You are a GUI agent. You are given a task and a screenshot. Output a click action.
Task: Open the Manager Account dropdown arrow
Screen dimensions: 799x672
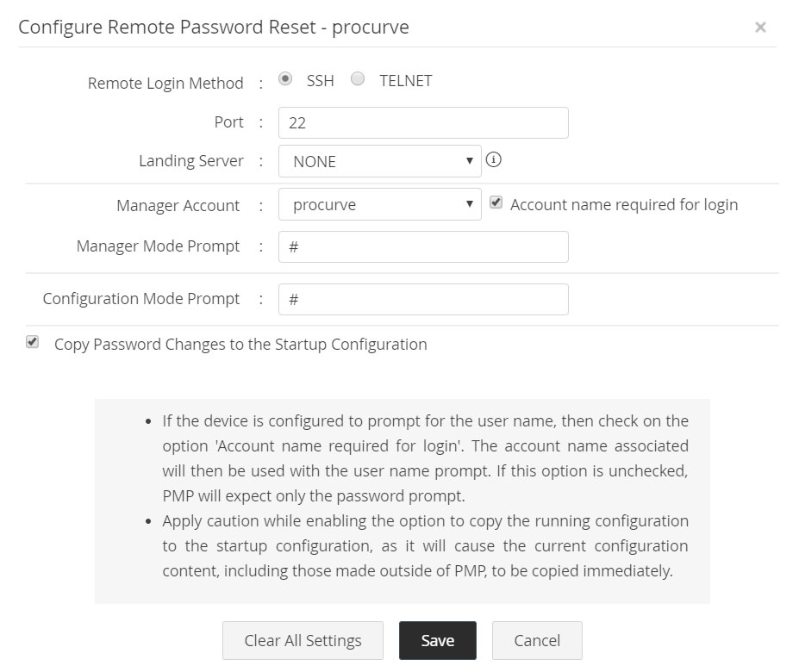tap(471, 204)
